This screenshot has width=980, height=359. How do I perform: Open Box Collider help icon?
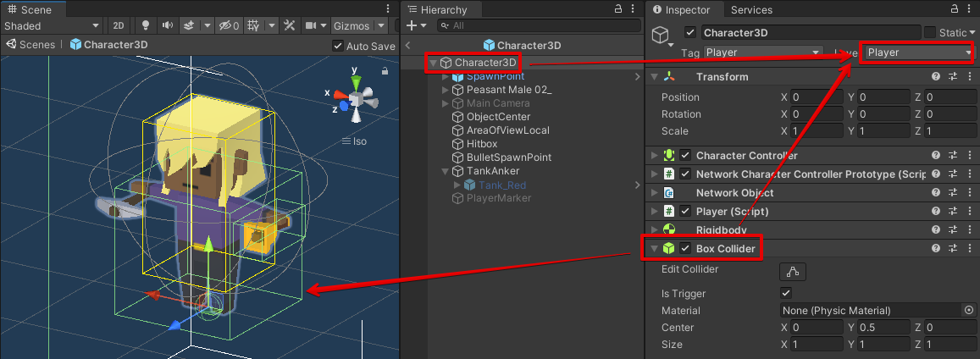(x=936, y=248)
